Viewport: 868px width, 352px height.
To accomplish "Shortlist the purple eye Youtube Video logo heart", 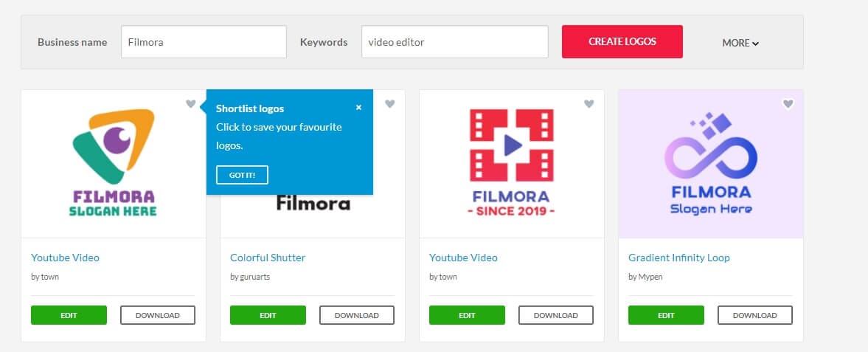I will 190,103.
